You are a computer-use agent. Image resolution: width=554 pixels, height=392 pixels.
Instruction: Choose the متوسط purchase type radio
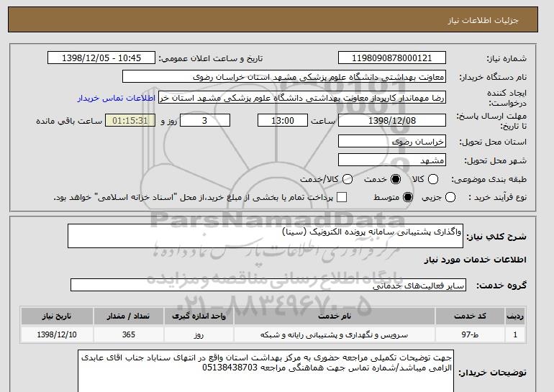(x=408, y=197)
